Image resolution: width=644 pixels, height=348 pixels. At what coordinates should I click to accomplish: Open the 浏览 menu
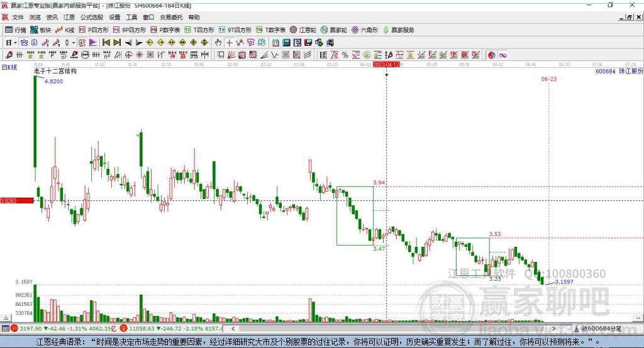35,17
